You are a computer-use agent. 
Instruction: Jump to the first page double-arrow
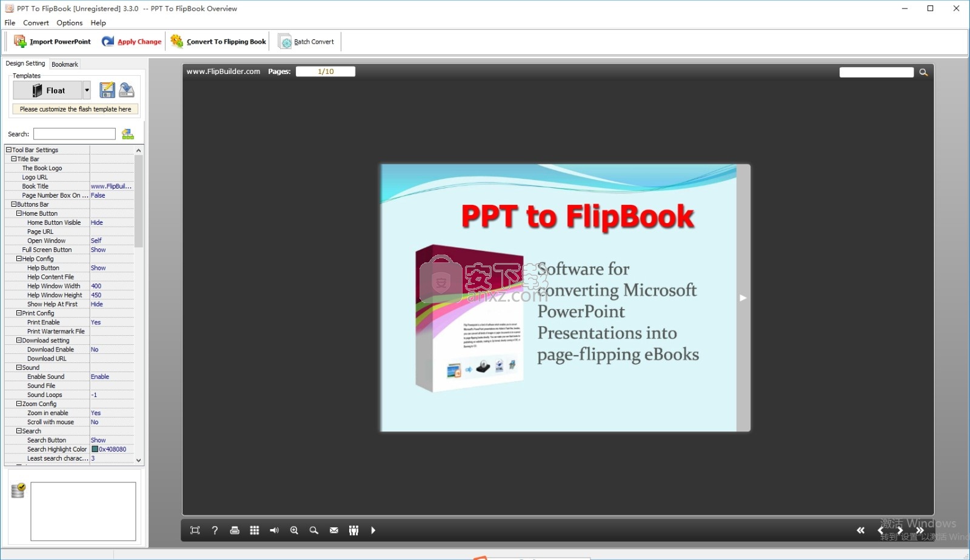pyautogui.click(x=861, y=530)
